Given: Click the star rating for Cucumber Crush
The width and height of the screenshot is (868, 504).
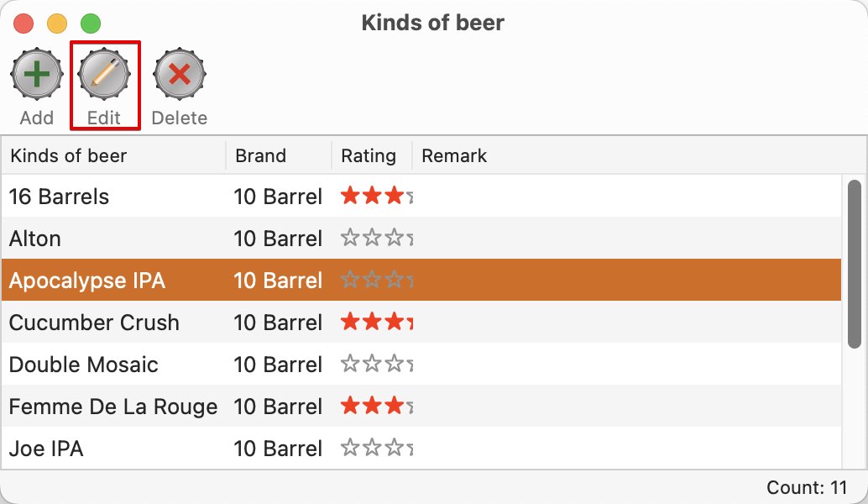Looking at the screenshot, I should 376,322.
